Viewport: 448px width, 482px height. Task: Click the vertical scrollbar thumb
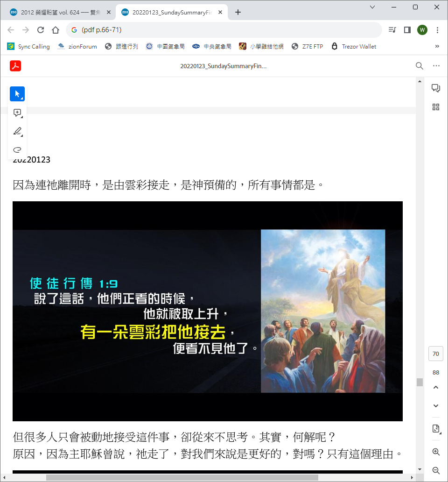420,382
